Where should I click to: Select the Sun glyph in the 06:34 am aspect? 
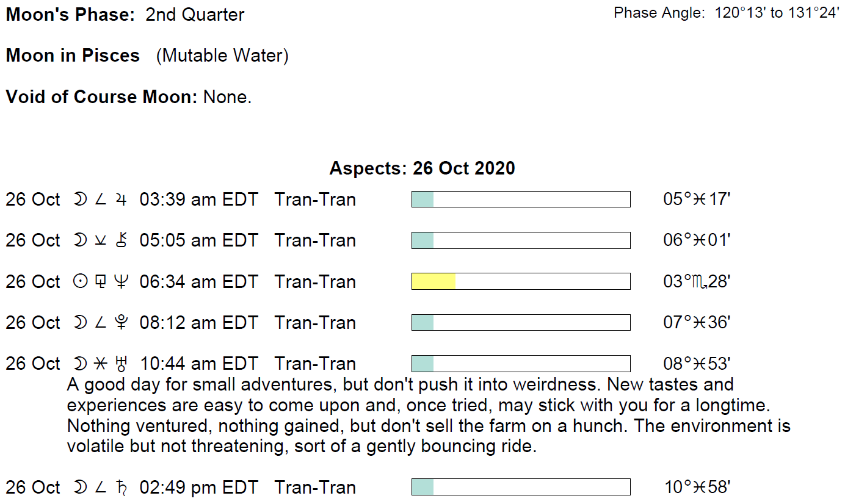click(80, 282)
